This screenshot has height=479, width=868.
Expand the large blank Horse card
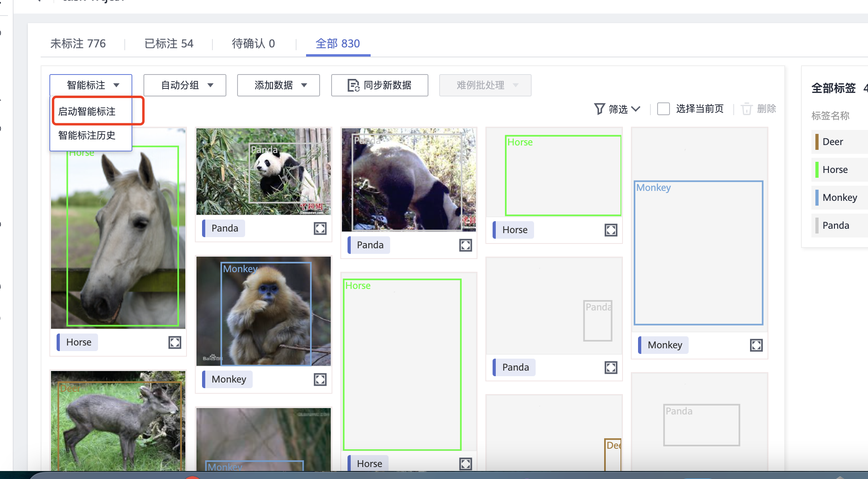(465, 463)
